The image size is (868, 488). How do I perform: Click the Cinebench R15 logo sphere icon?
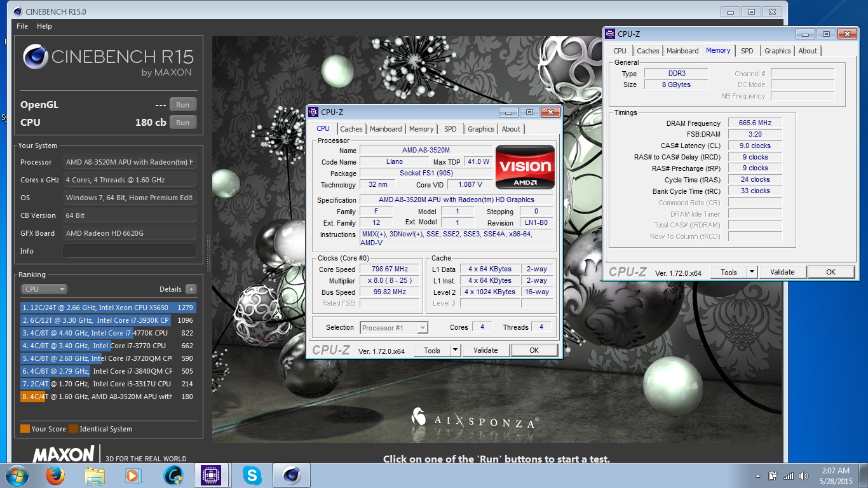(x=36, y=57)
